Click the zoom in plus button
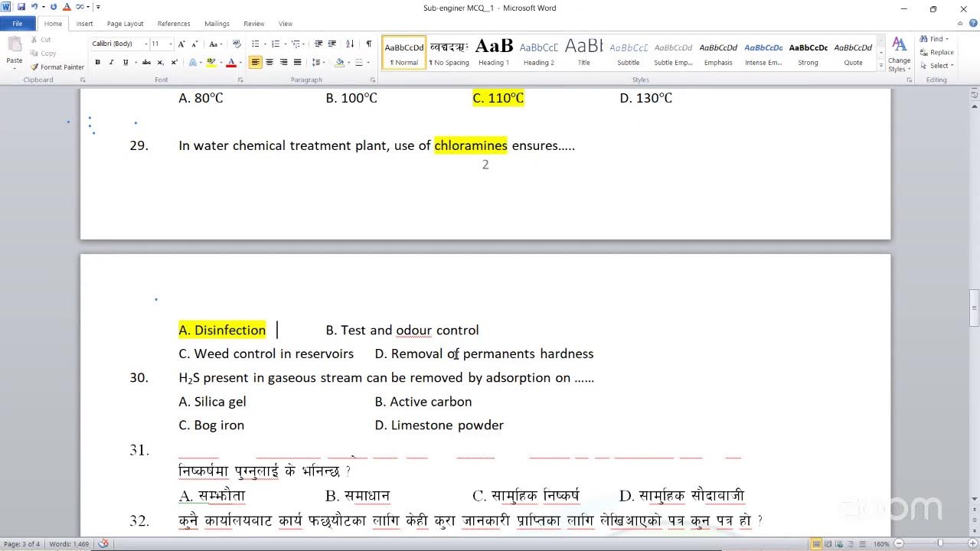980x551 pixels. pos(972,544)
